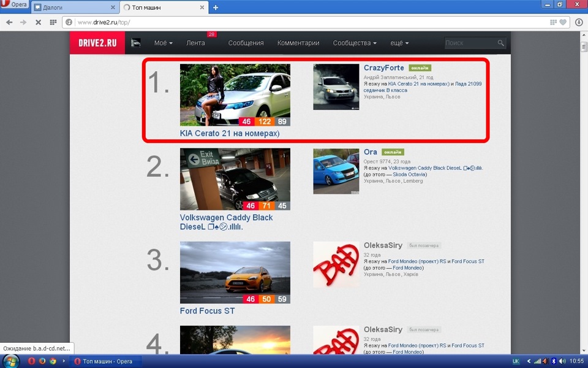The height and width of the screenshot is (368, 588).
Task: Launch pinned Firefox icon in taskbar
Action: coord(42,361)
